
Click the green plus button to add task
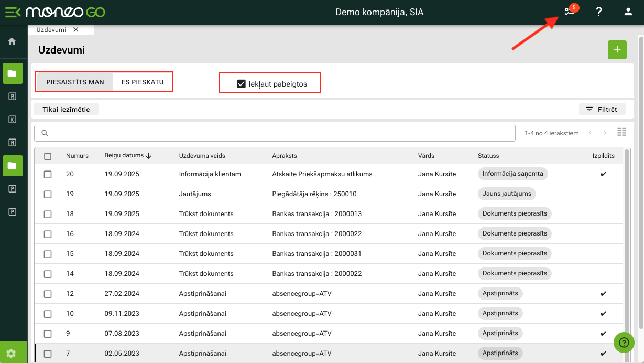point(617,49)
